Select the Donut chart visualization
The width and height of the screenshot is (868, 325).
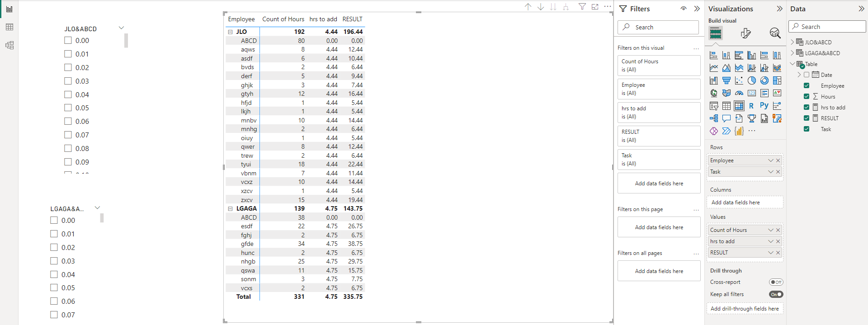(764, 80)
